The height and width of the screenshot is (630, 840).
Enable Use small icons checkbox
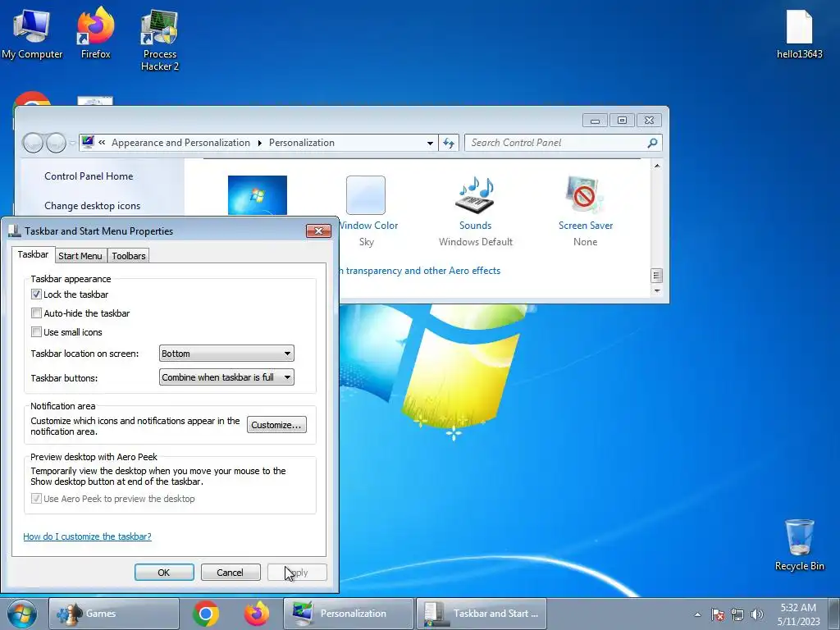pyautogui.click(x=36, y=331)
